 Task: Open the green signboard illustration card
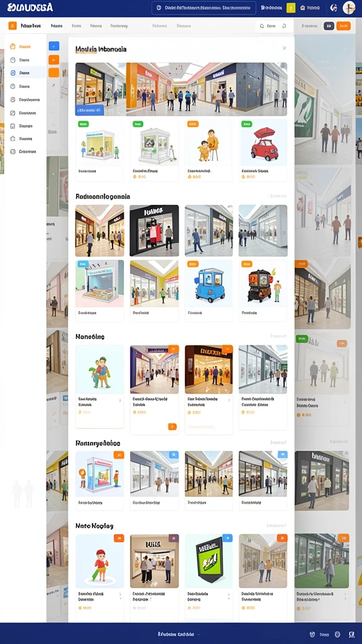tap(209, 577)
